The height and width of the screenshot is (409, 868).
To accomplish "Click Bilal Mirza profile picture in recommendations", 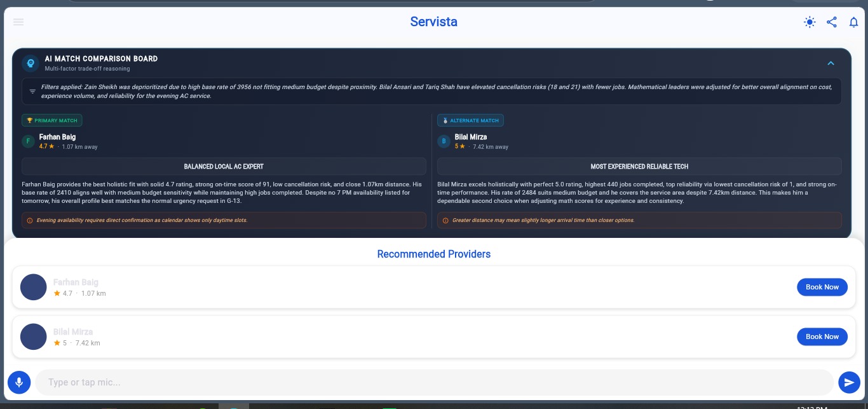I will coord(34,336).
